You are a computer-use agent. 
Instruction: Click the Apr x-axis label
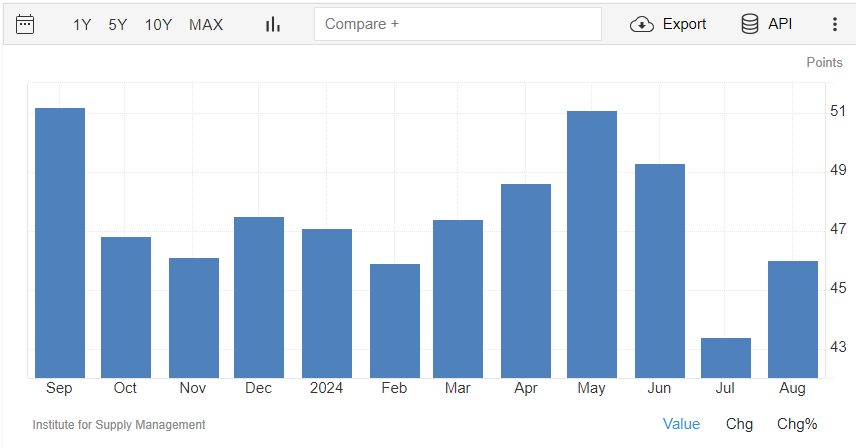click(526, 388)
